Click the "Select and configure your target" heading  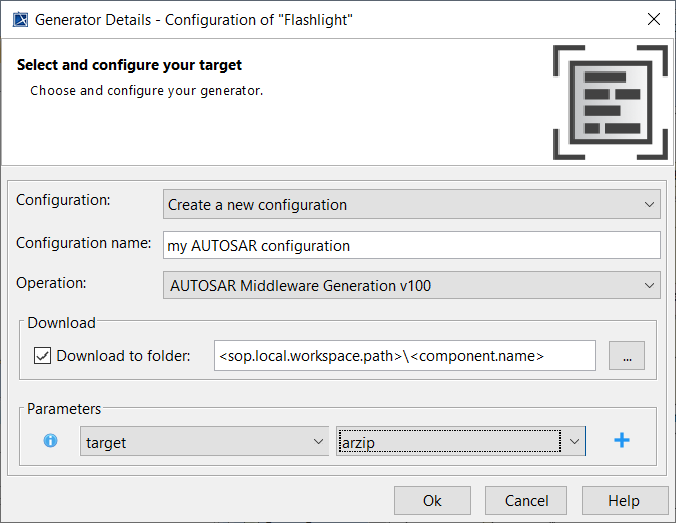(x=130, y=66)
